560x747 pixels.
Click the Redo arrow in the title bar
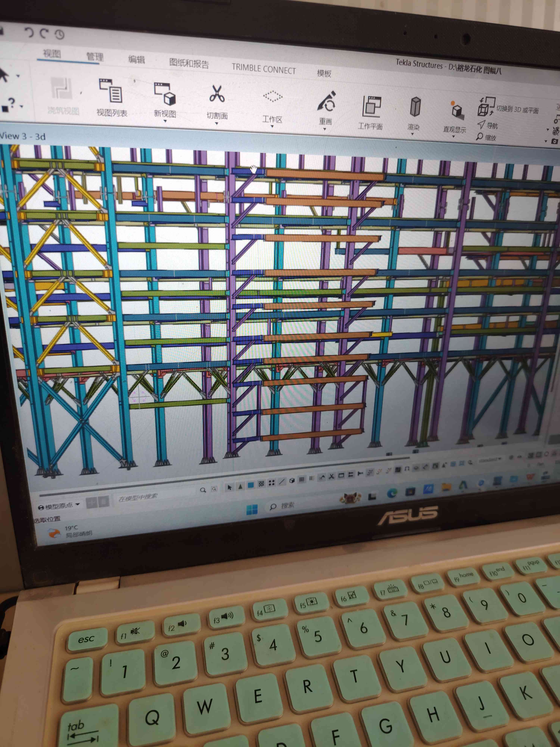coord(44,33)
